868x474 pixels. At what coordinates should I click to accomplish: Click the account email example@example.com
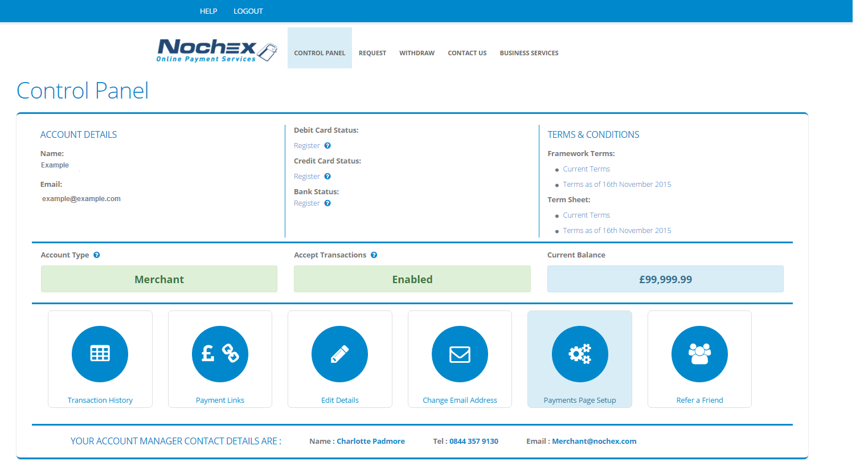81,199
